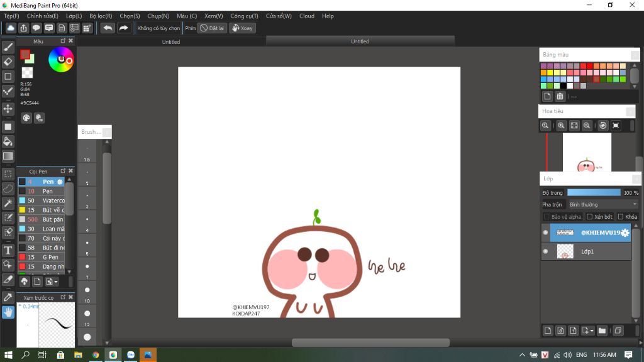Open the Bộ lọc(R) menu
Screen dimensions: 644x362
coord(101,16)
